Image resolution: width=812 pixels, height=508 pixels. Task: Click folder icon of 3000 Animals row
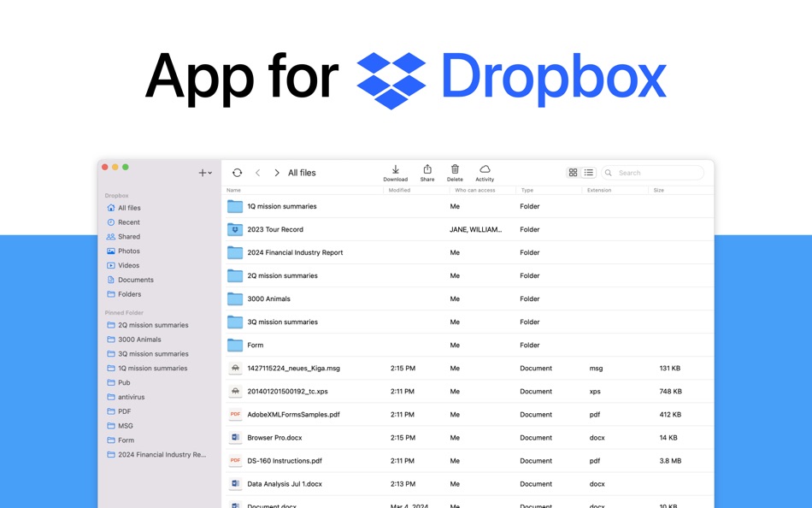235,299
